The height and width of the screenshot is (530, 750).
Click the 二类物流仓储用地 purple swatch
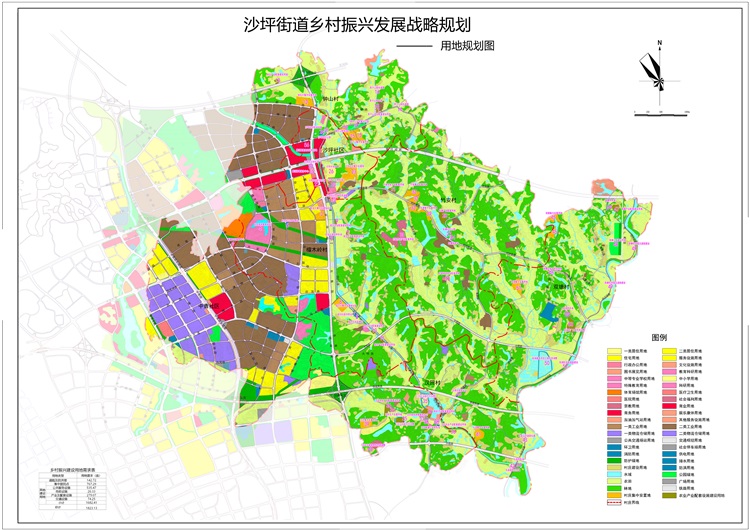tap(669, 433)
